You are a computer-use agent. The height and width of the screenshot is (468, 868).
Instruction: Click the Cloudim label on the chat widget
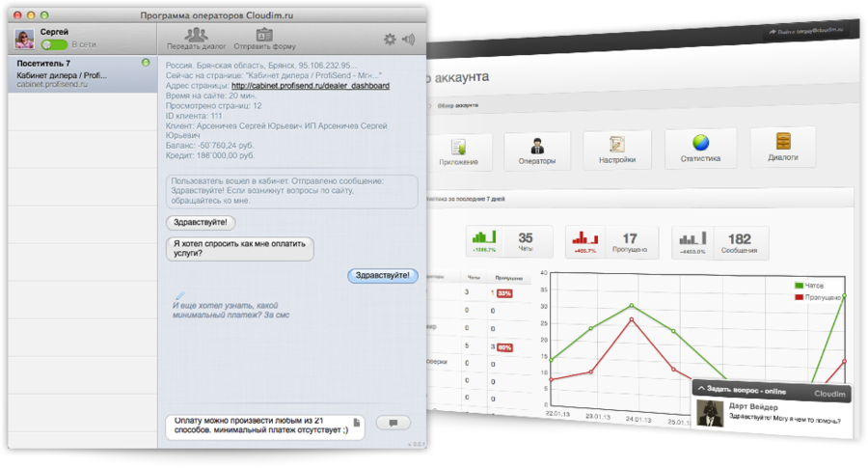click(829, 394)
